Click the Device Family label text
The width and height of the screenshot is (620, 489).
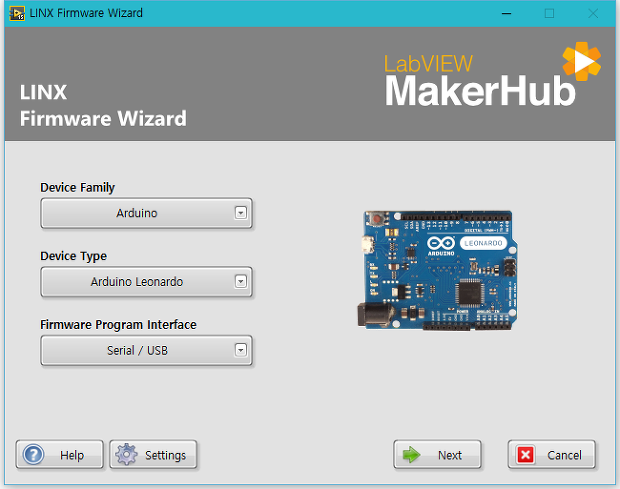click(78, 187)
